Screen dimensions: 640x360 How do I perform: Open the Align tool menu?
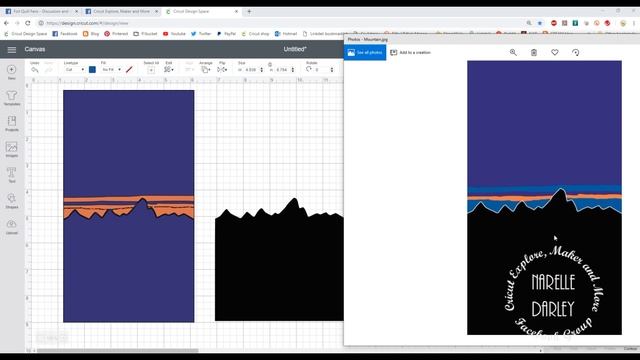[190, 70]
